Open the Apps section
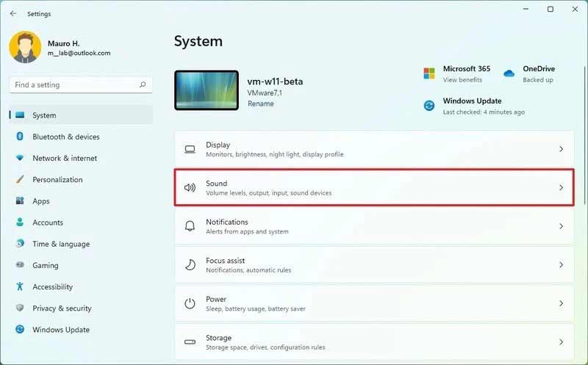 [81, 200]
